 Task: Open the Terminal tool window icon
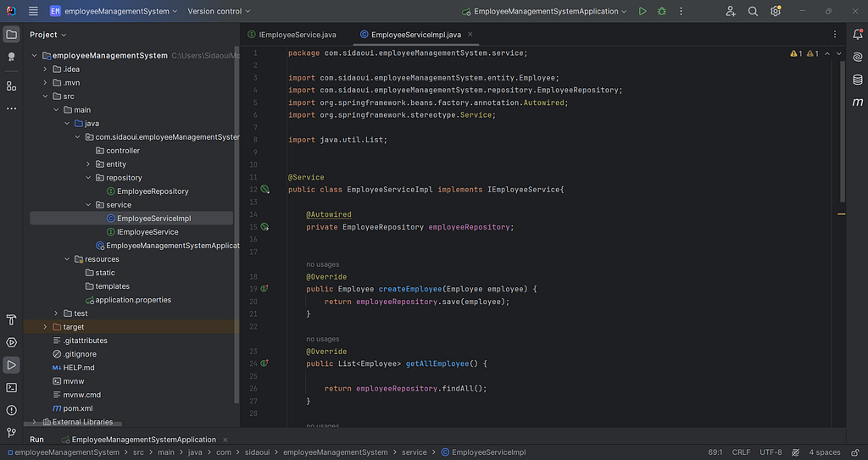[11, 387]
